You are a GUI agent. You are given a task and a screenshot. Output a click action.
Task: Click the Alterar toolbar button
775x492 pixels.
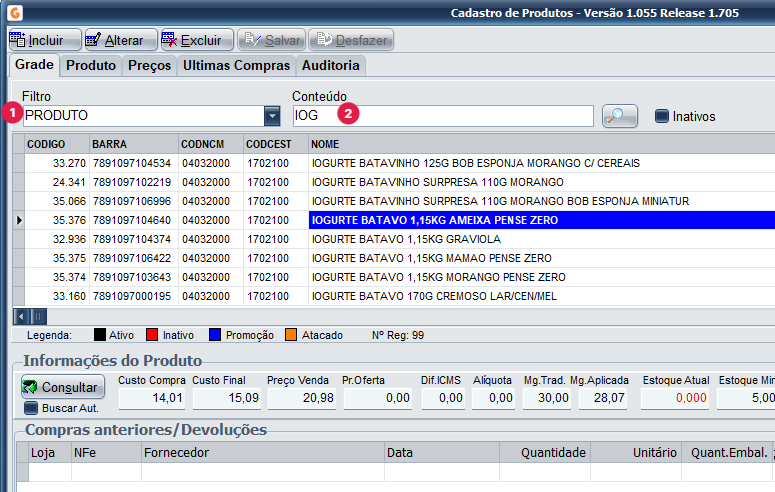click(x=121, y=40)
